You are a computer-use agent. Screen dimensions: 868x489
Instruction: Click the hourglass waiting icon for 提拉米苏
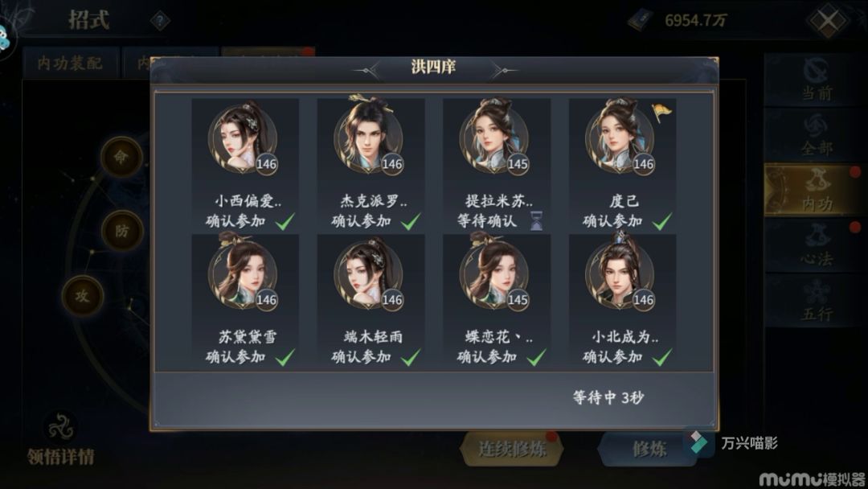536,220
